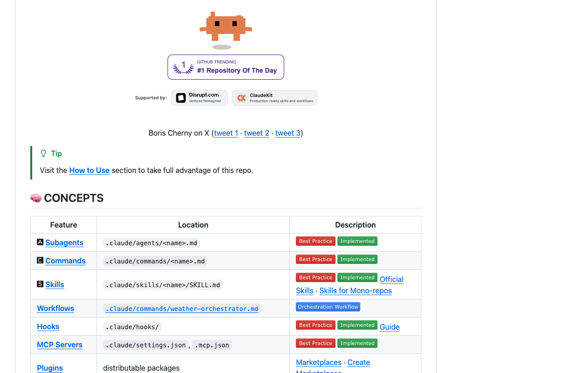Viewport: 588px width, 373px height.
Task: Click the .mcp.json path
Action: [212, 345]
